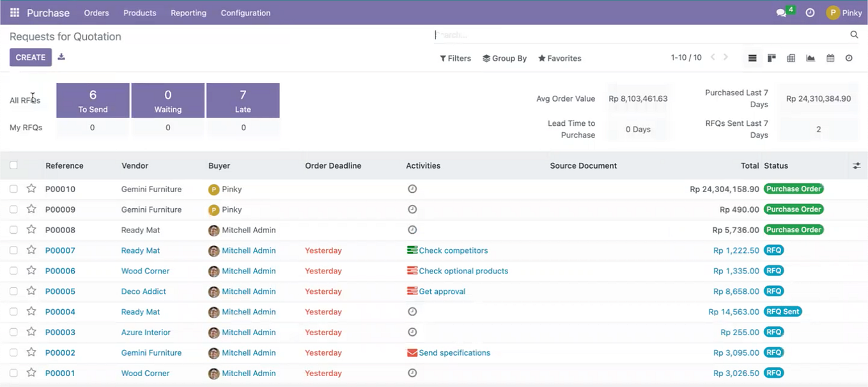Open the Check competitors activity on P00007
This screenshot has height=387, width=868.
coord(452,250)
